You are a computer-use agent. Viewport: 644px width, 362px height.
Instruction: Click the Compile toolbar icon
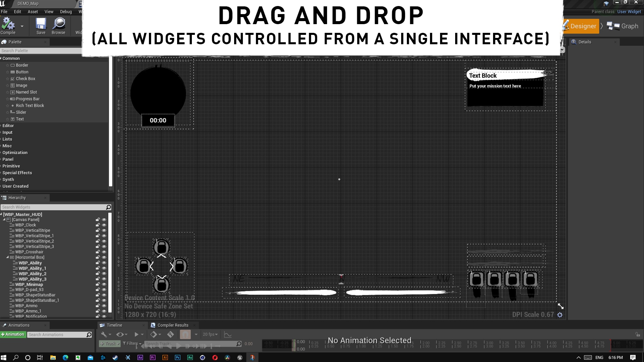click(x=8, y=24)
